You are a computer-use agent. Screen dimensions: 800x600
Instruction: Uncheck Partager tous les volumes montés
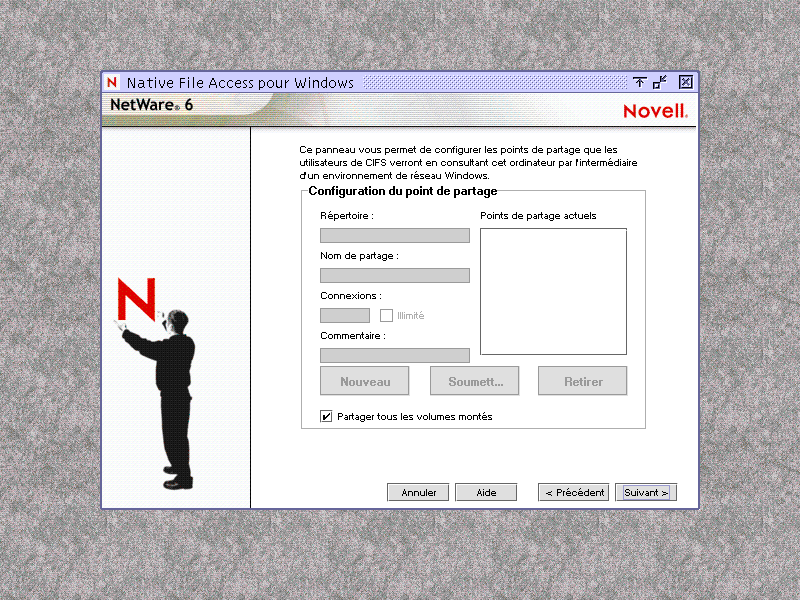(x=326, y=416)
